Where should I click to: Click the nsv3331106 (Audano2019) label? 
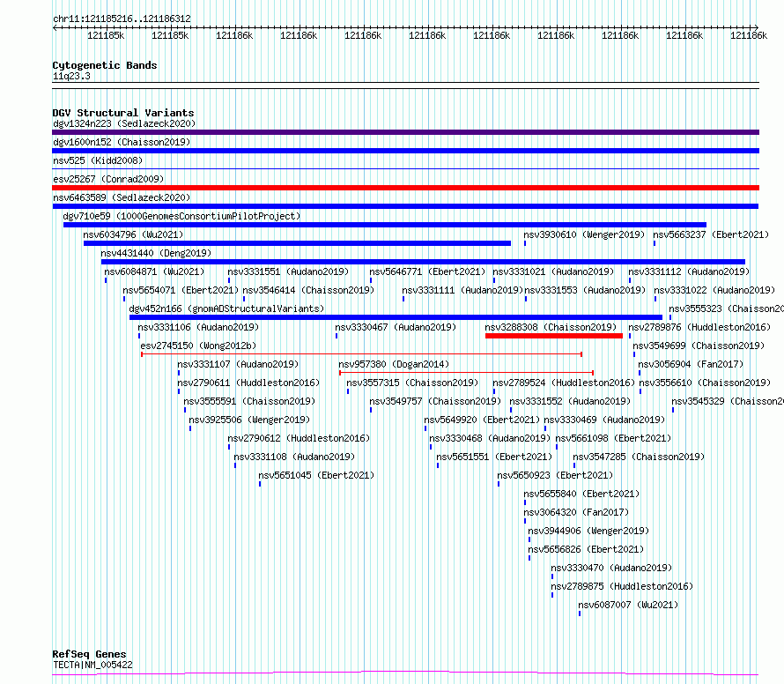coord(198,327)
